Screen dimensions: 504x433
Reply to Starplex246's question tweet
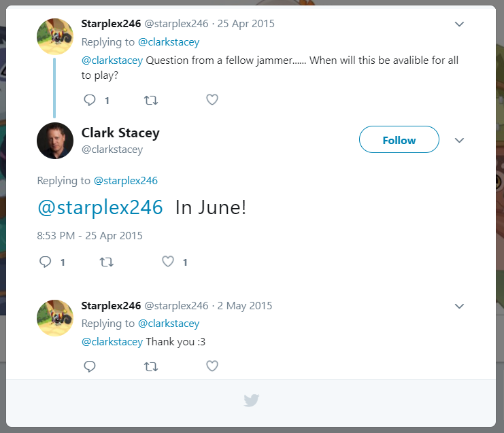[90, 100]
